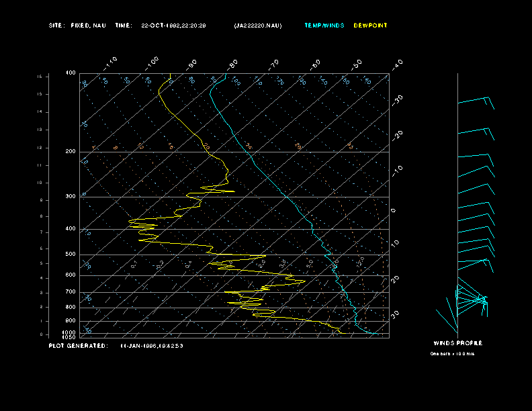Image resolution: width=532 pixels, height=411 pixels.
Task: Click the (JA222220.NAU) file name text
Action: (258, 26)
